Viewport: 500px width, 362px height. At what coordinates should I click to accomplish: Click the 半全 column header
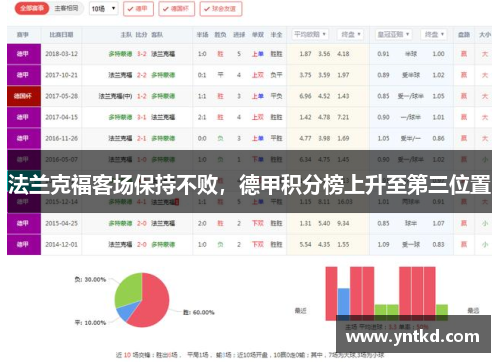pyautogui.click(x=276, y=35)
